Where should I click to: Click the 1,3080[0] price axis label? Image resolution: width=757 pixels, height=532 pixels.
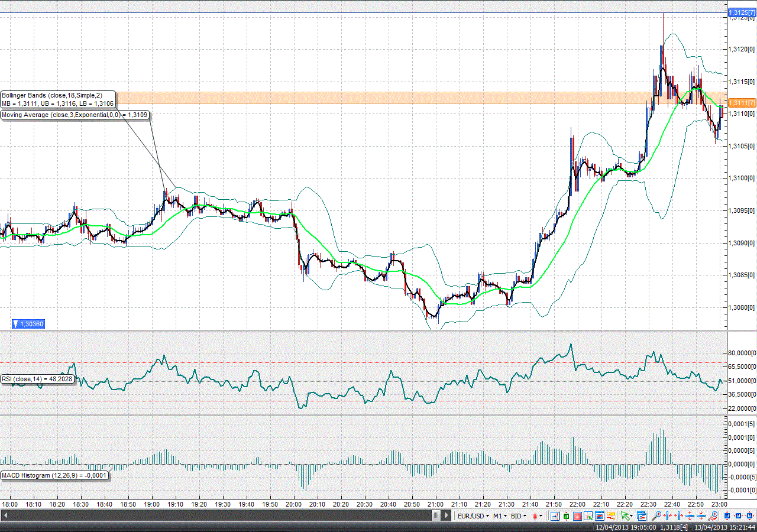[742, 307]
